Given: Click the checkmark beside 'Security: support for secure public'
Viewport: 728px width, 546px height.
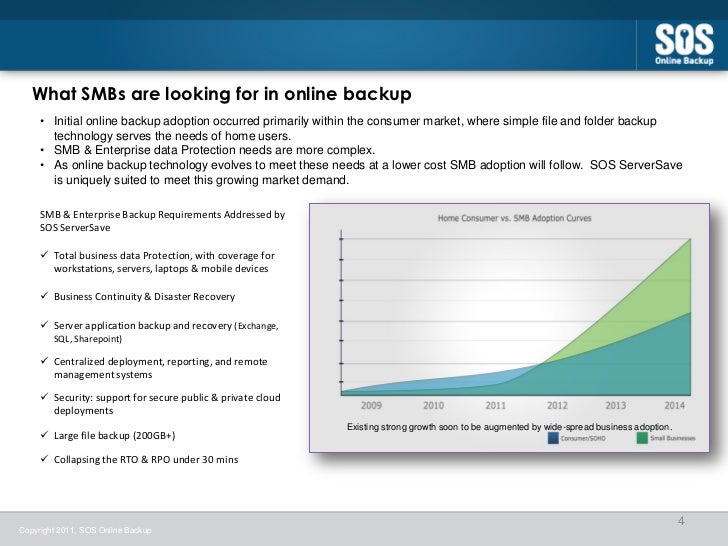Looking at the screenshot, I should point(44,396).
